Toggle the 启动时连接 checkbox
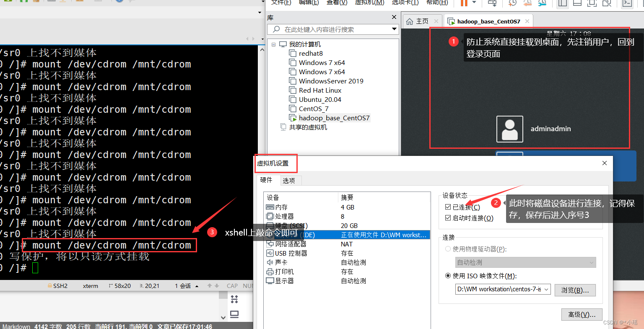Screen dimensions: 644x329 (448, 218)
